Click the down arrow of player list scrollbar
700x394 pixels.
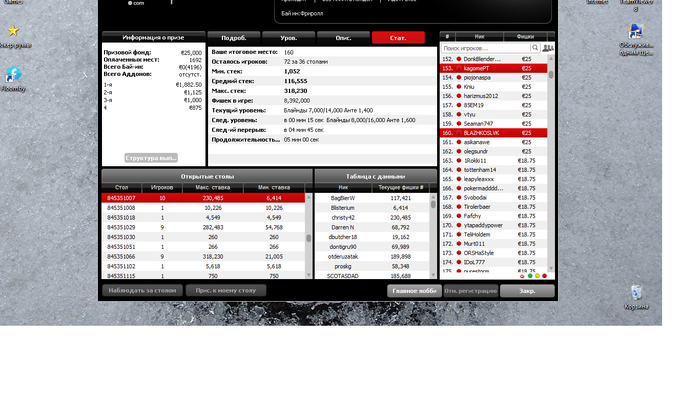pyautogui.click(x=551, y=268)
